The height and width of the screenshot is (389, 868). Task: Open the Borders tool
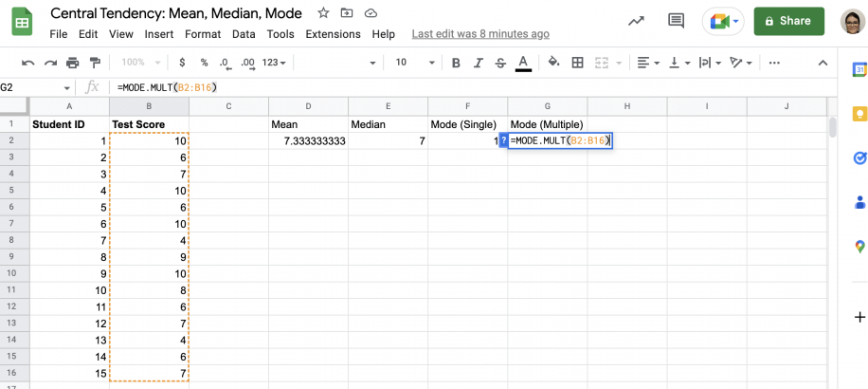(x=577, y=63)
